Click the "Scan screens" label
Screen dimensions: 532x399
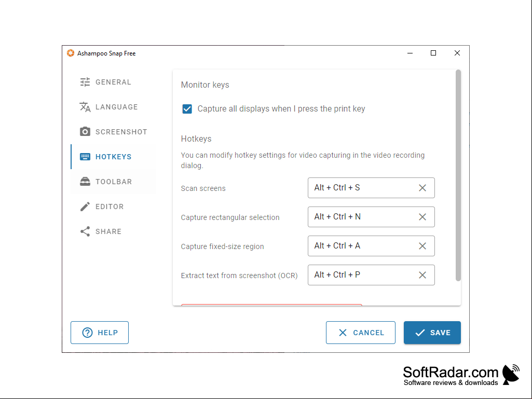point(203,188)
